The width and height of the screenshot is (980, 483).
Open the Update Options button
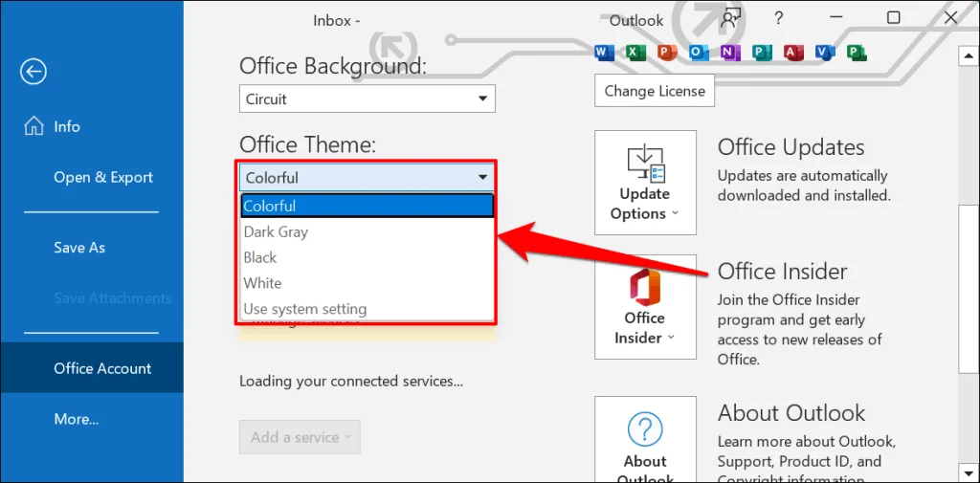[x=644, y=183]
